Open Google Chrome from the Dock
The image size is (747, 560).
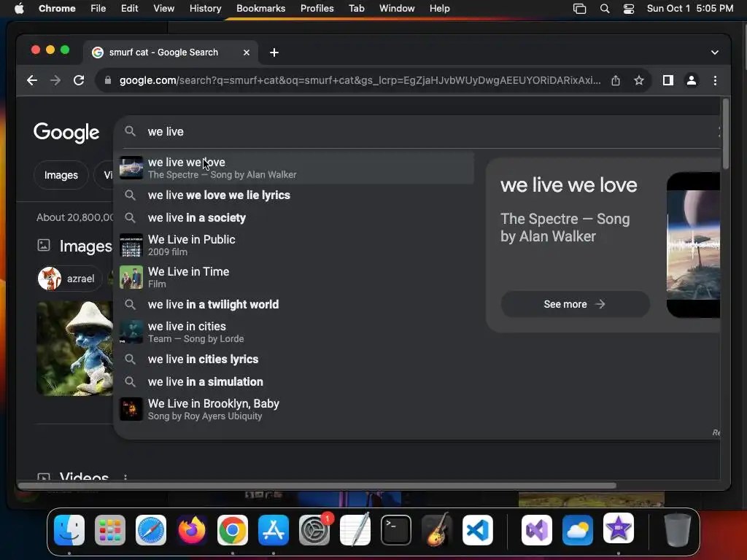coord(233,529)
